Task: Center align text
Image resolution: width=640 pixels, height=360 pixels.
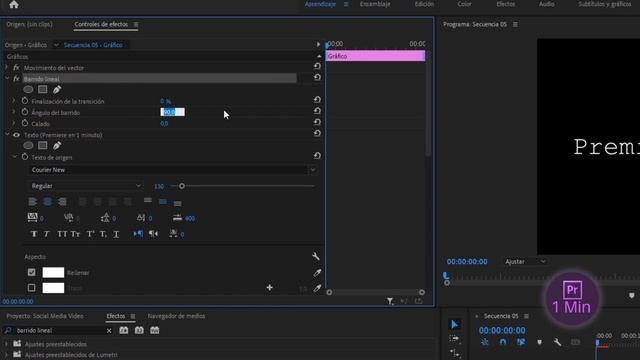Action: tap(47, 202)
